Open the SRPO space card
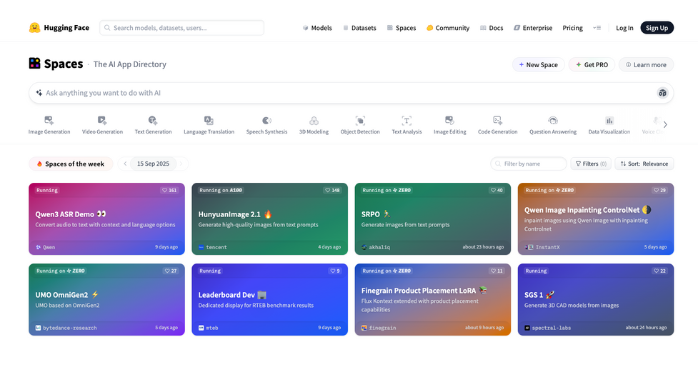The width and height of the screenshot is (698, 365). pyautogui.click(x=433, y=219)
